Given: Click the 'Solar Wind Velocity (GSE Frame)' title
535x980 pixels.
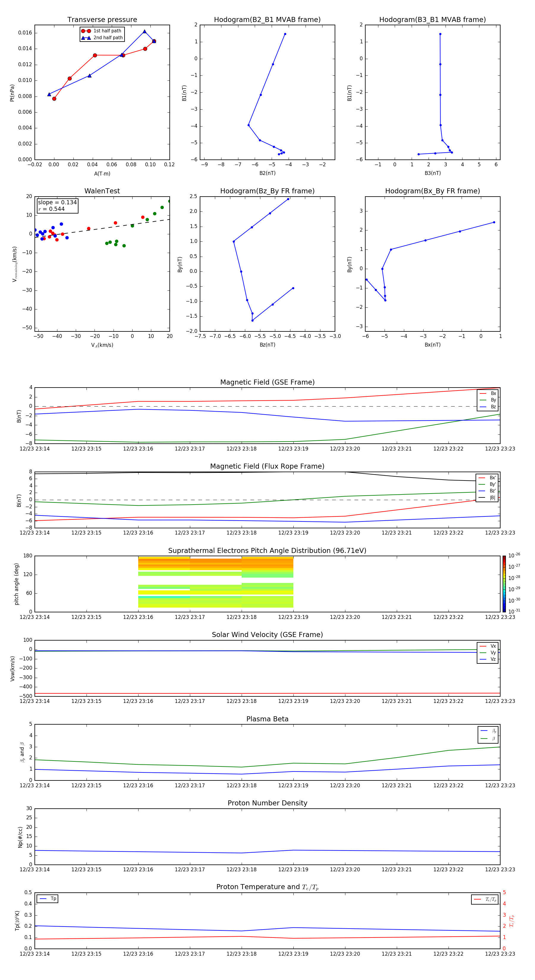Looking at the screenshot, I should point(267,635).
